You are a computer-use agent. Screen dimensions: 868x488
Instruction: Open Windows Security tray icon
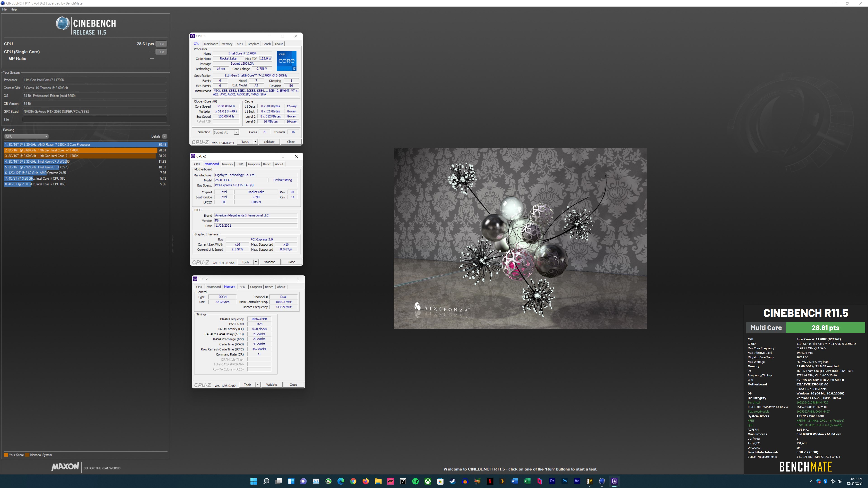point(818,481)
